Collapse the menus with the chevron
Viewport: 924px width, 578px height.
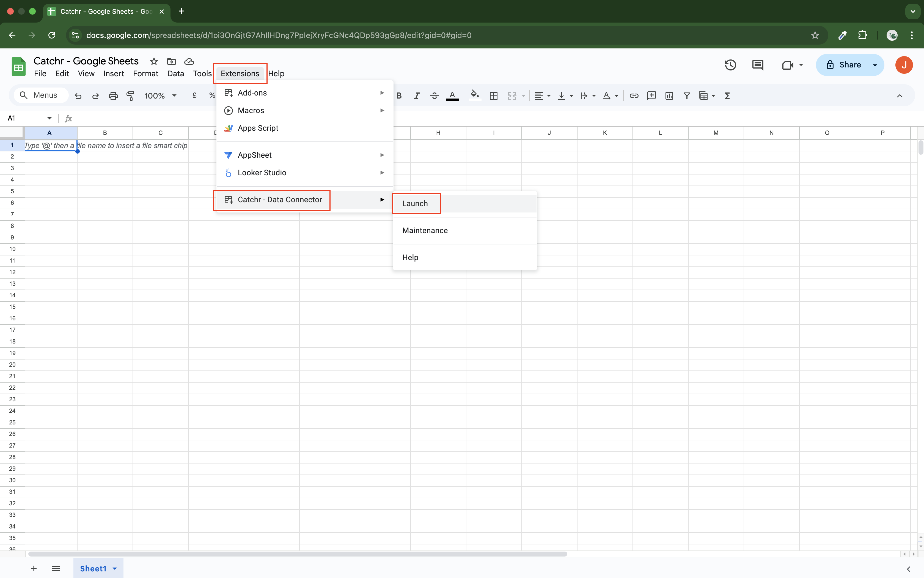(900, 96)
